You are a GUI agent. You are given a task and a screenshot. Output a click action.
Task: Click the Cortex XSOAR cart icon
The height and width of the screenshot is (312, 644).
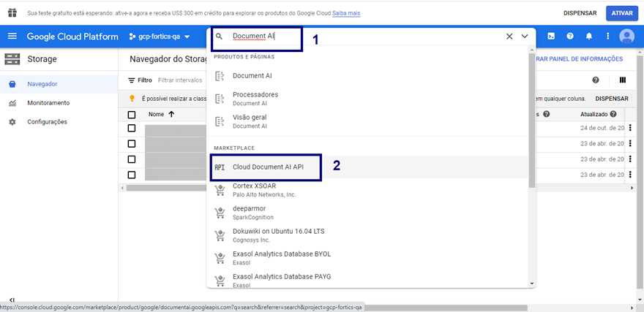220,190
